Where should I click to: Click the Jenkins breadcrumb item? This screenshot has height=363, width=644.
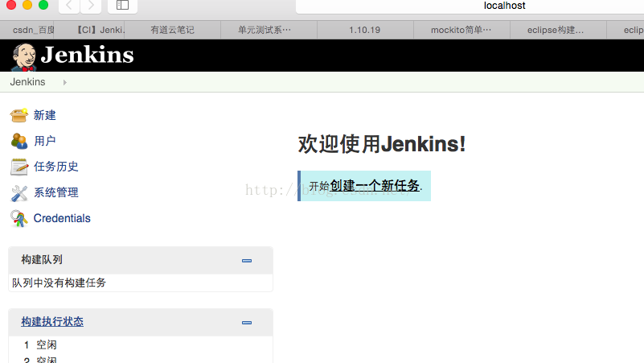coord(27,82)
